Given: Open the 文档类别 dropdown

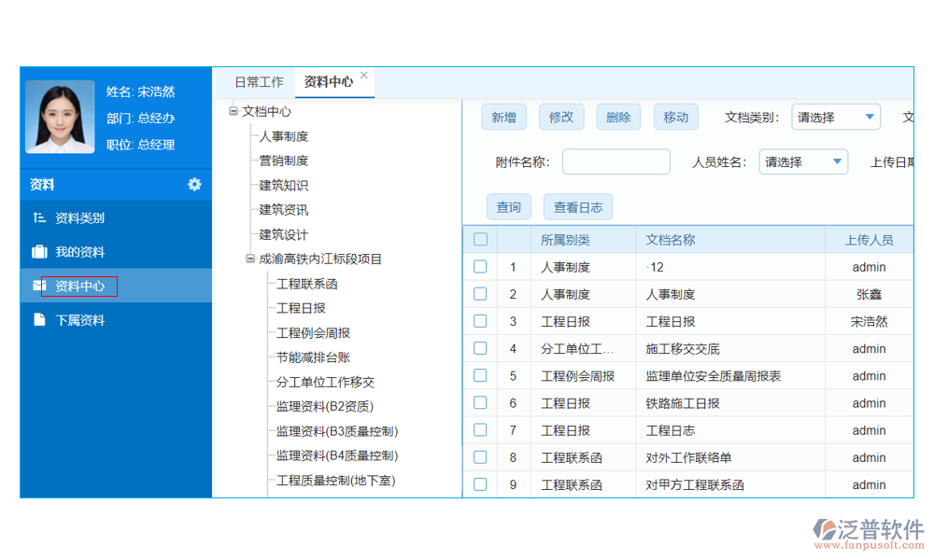Looking at the screenshot, I should [x=836, y=117].
